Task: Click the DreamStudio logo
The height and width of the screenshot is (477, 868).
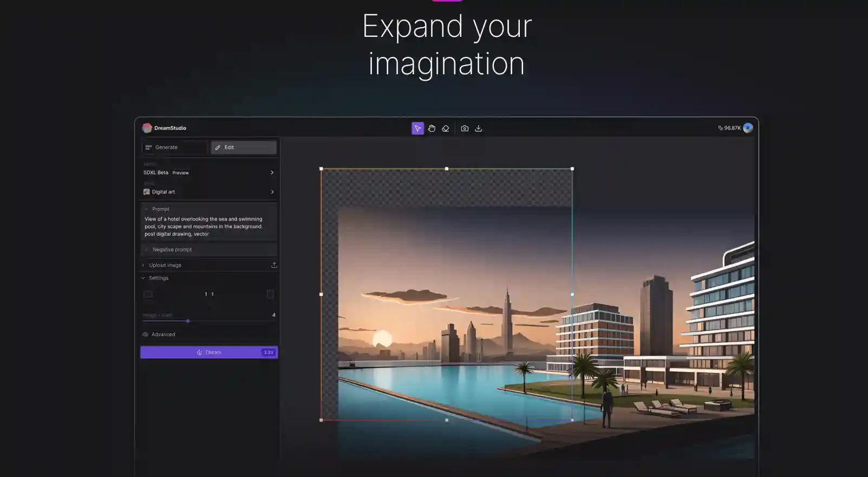Action: (147, 128)
